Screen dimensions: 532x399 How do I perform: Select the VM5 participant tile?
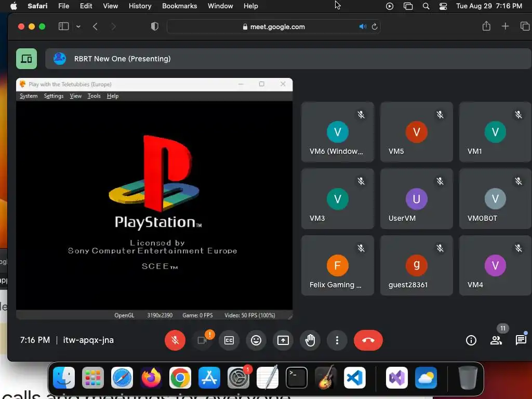coord(416,132)
